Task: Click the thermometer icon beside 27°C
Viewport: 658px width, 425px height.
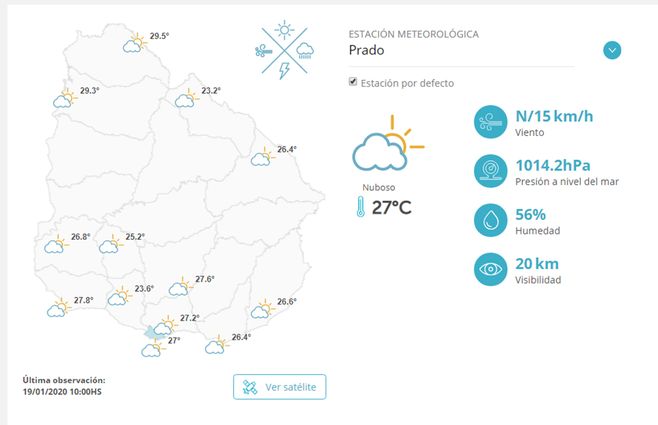Action: [x=359, y=207]
